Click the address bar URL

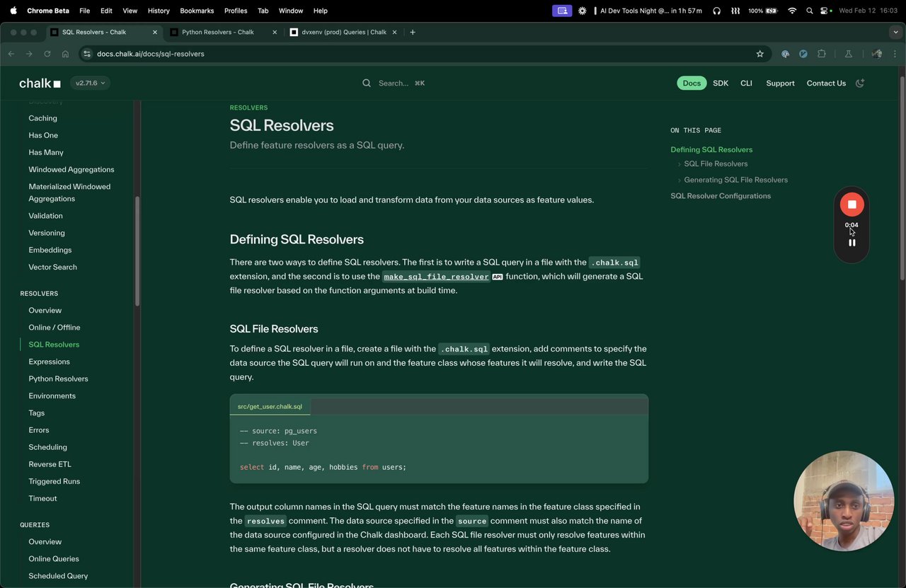click(x=150, y=54)
